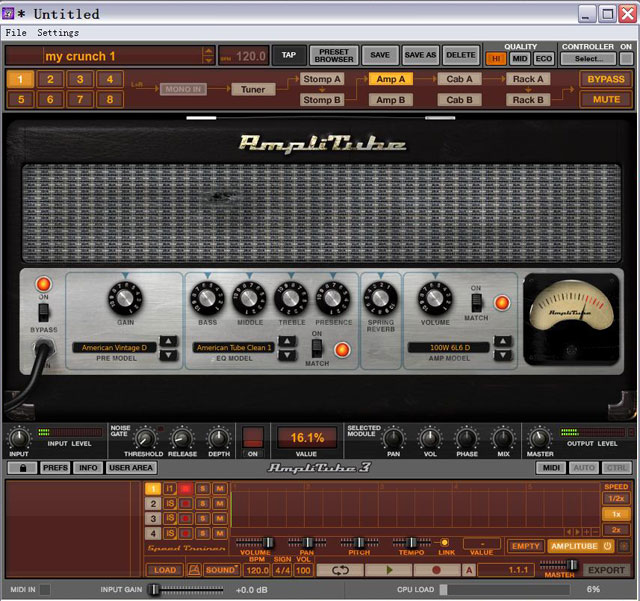640x601 pixels.
Task: Mute Speed Trainer track 2
Action: point(220,504)
